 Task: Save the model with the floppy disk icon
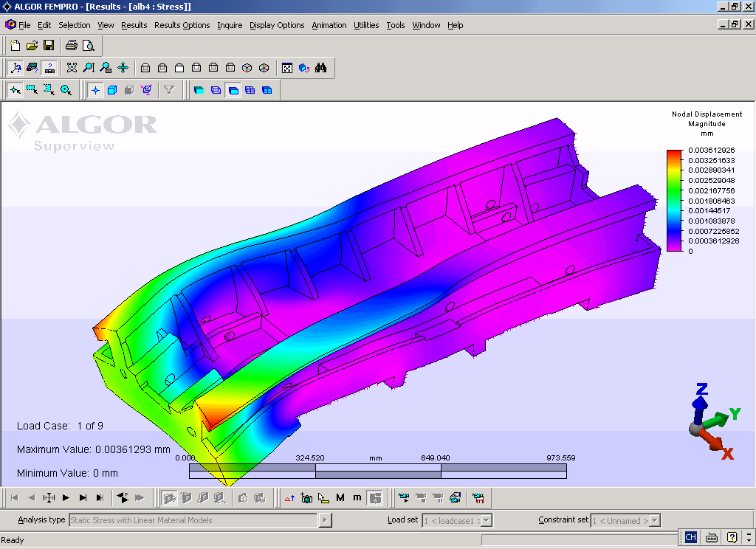pos(49,45)
